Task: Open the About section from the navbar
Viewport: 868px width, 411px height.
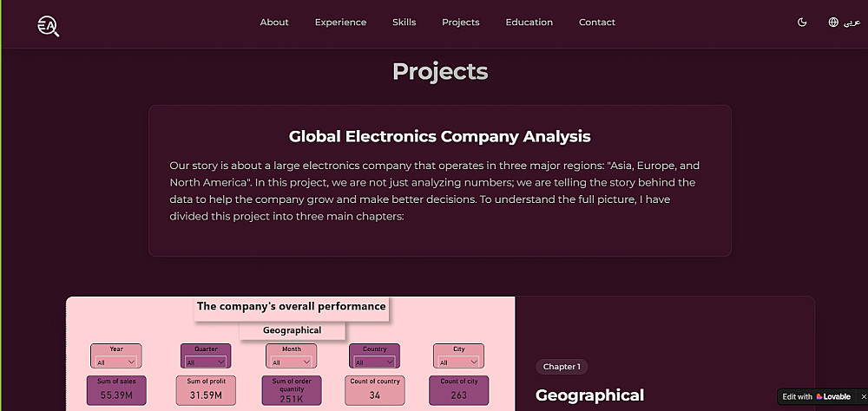Action: tap(274, 23)
